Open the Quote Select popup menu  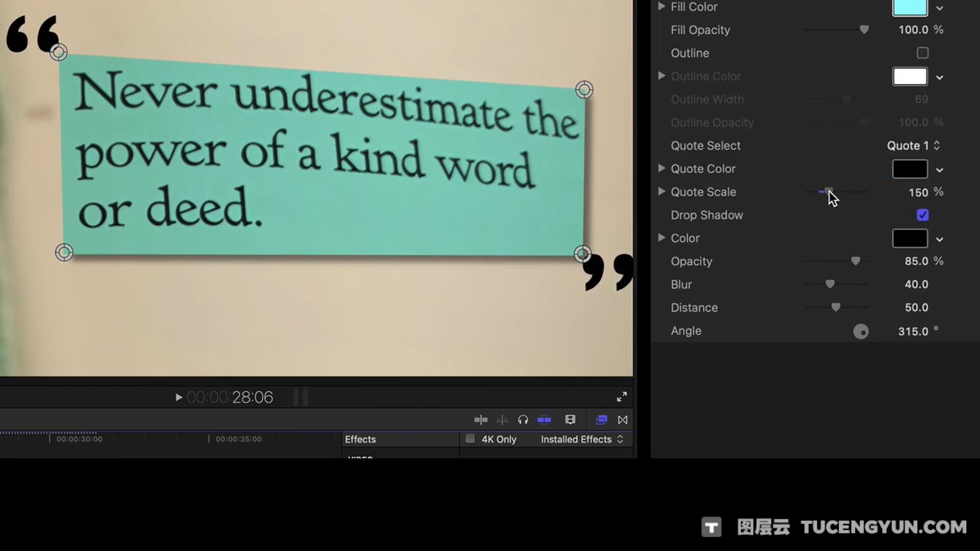tap(913, 146)
